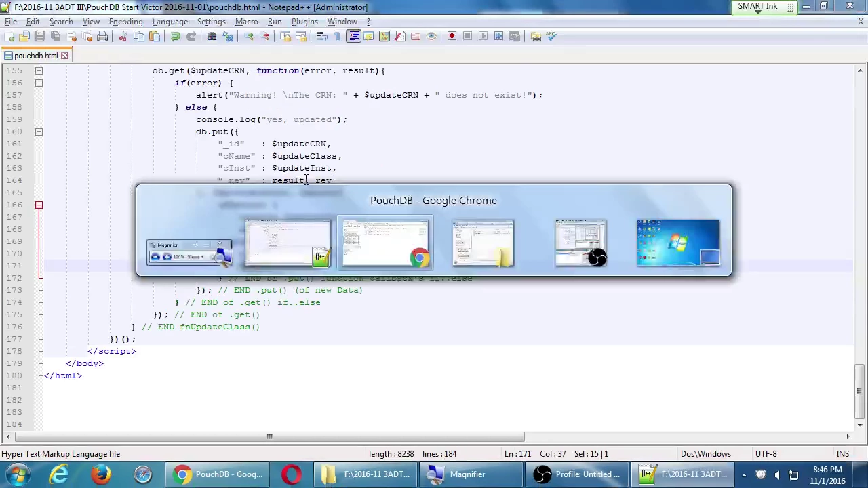Toggle INS insert mode in status bar

[x=843, y=454]
